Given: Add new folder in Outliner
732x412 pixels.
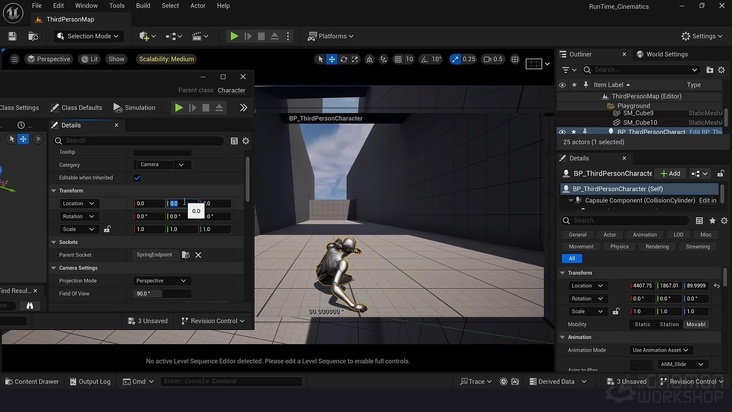Looking at the screenshot, I should pyautogui.click(x=710, y=70).
